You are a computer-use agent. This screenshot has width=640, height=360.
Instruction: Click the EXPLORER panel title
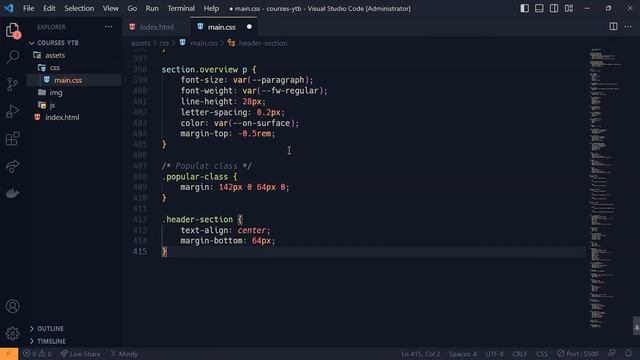pyautogui.click(x=51, y=27)
